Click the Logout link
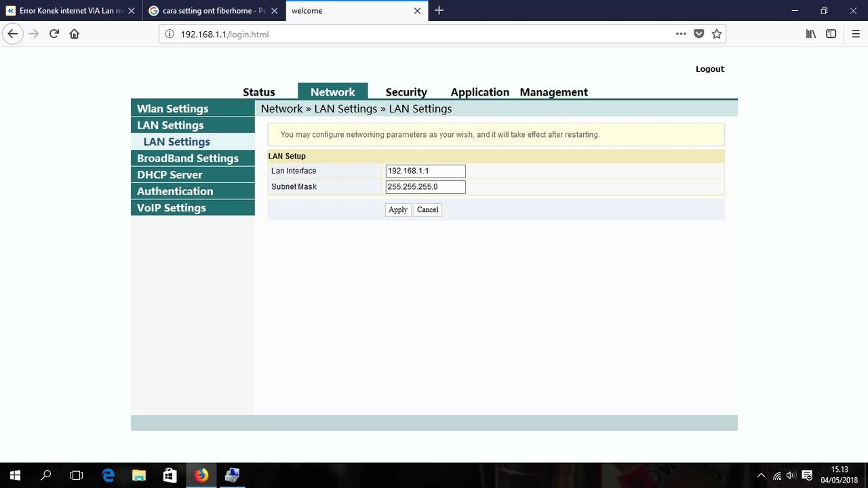 pyautogui.click(x=709, y=69)
